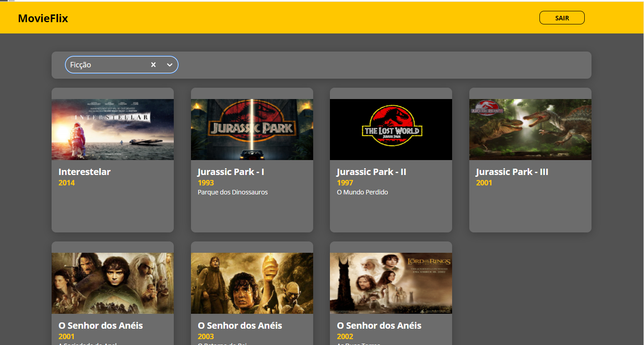
Task: Open the 2003 O Senhor dos Anéis poster
Action: tap(252, 283)
